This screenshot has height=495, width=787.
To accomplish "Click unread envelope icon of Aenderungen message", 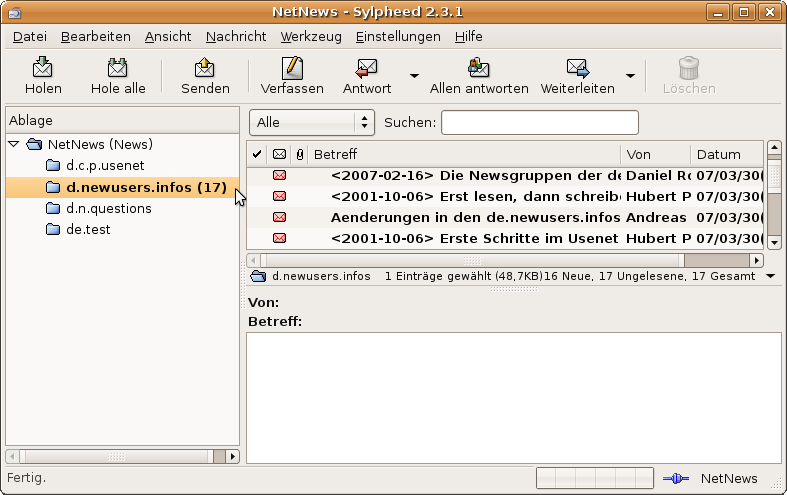I will click(280, 217).
